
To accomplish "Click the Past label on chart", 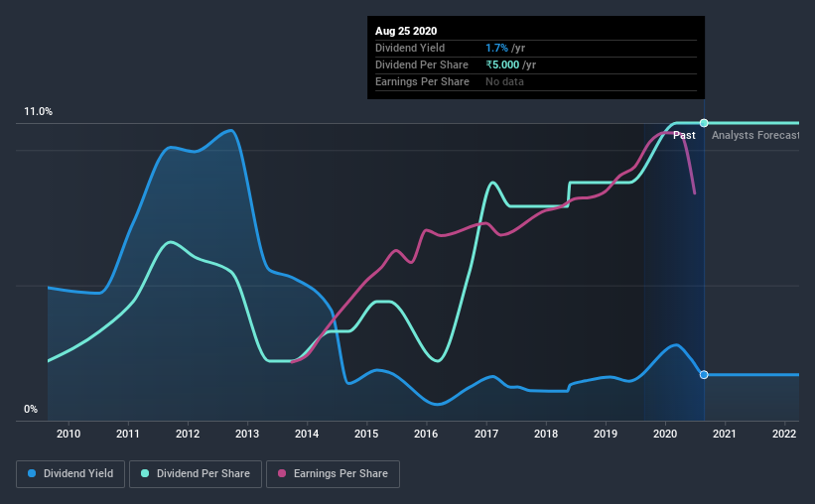I will [684, 135].
